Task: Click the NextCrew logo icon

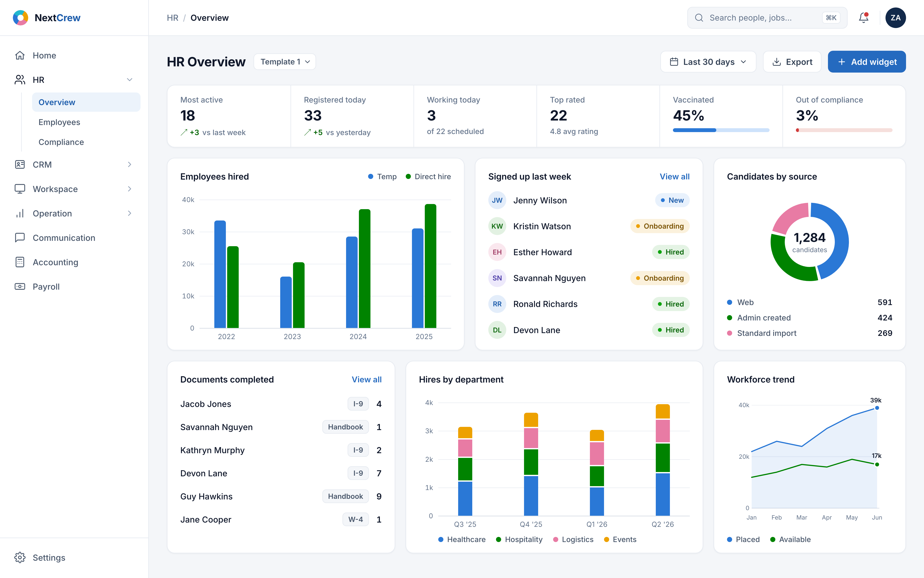Action: click(x=20, y=18)
